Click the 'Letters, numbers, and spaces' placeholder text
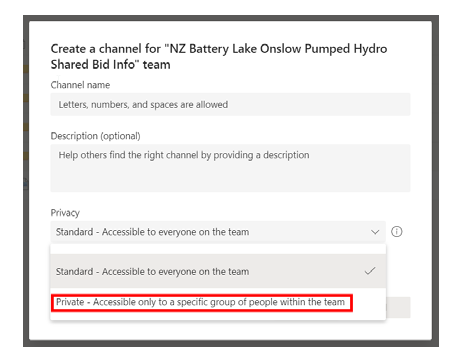 click(x=143, y=104)
